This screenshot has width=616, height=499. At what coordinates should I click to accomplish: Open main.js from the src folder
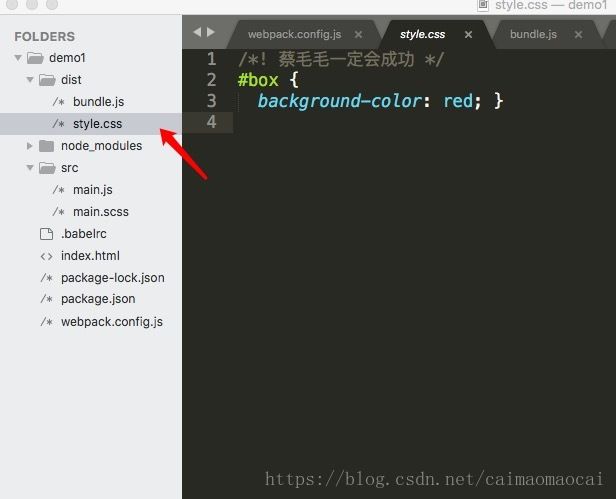[x=93, y=190]
